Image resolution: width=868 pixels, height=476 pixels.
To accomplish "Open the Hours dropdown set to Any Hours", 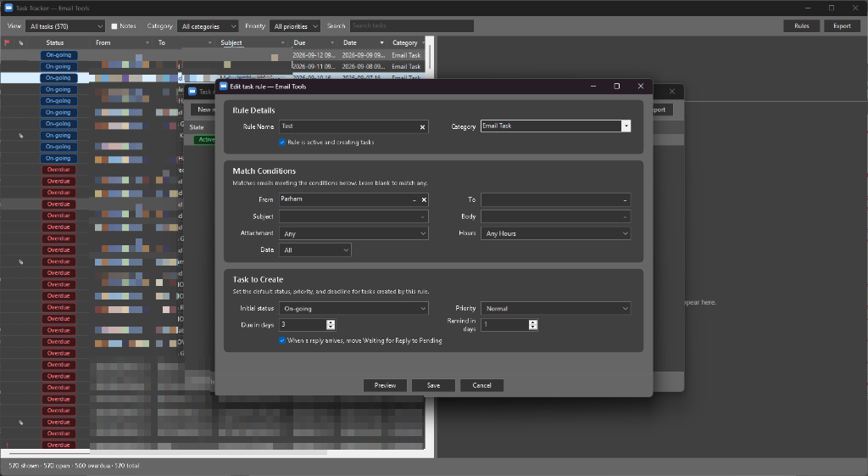I will click(x=556, y=233).
